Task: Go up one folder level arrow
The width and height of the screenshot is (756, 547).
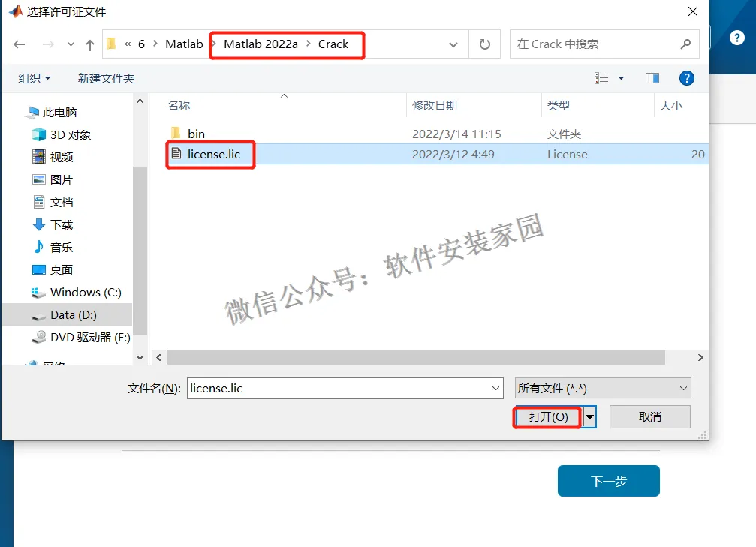Action: 89,45
